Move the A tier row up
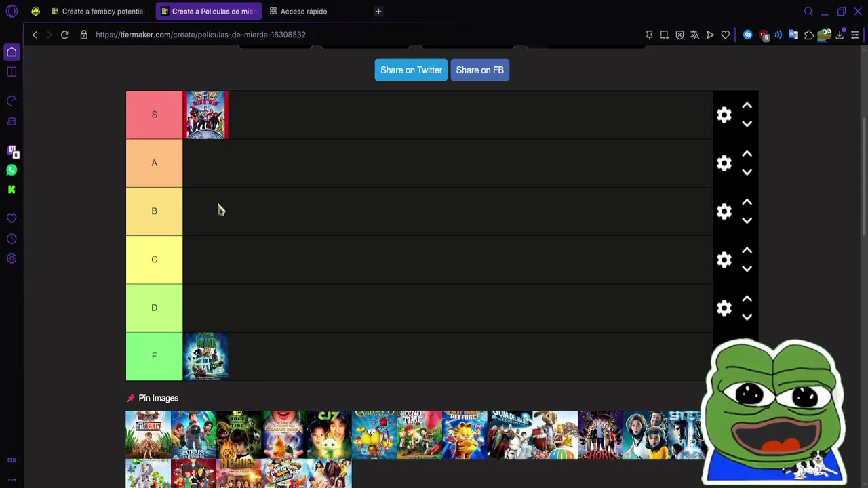Viewport: 868px width, 488px height. click(x=747, y=154)
